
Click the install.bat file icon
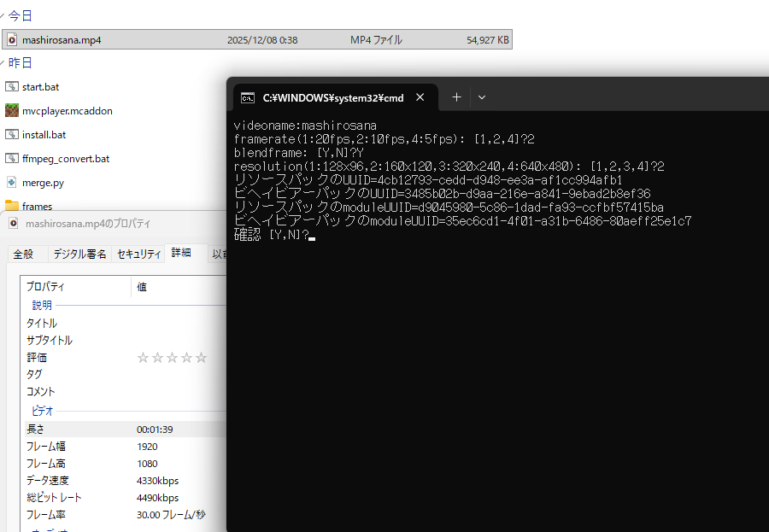tap(12, 135)
